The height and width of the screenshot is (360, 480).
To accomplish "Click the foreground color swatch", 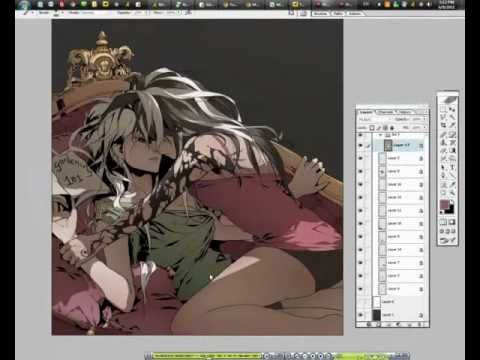I will coord(444,204).
